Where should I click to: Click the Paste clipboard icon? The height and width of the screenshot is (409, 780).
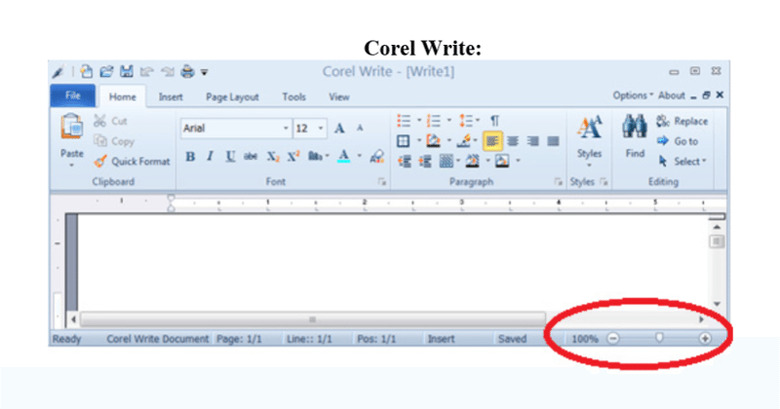(x=72, y=126)
